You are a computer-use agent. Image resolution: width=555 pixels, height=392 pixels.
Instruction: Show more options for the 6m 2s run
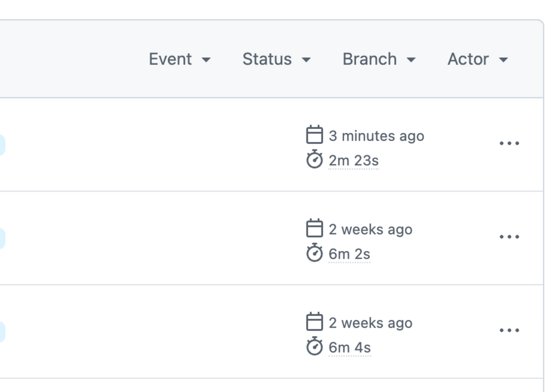[x=509, y=237]
